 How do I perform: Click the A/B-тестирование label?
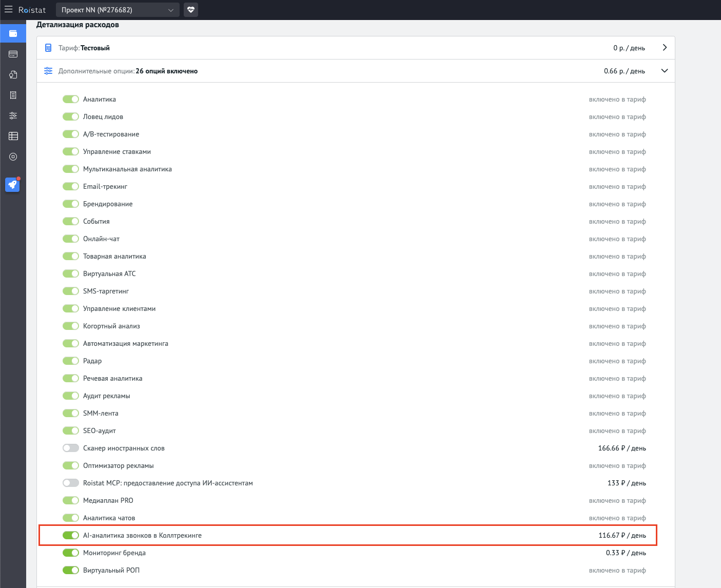tap(111, 134)
